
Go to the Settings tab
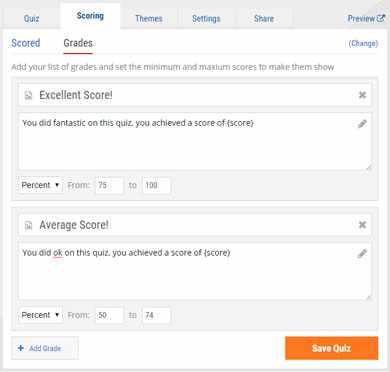pos(206,18)
